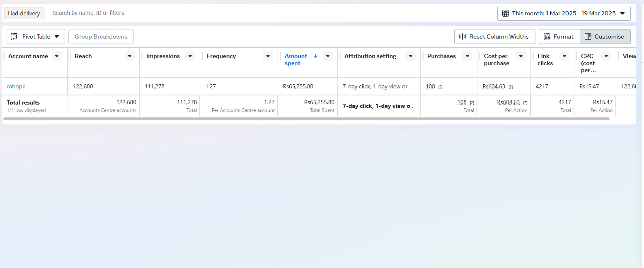
Task: Click total row 108 purchases value
Action: [462, 102]
